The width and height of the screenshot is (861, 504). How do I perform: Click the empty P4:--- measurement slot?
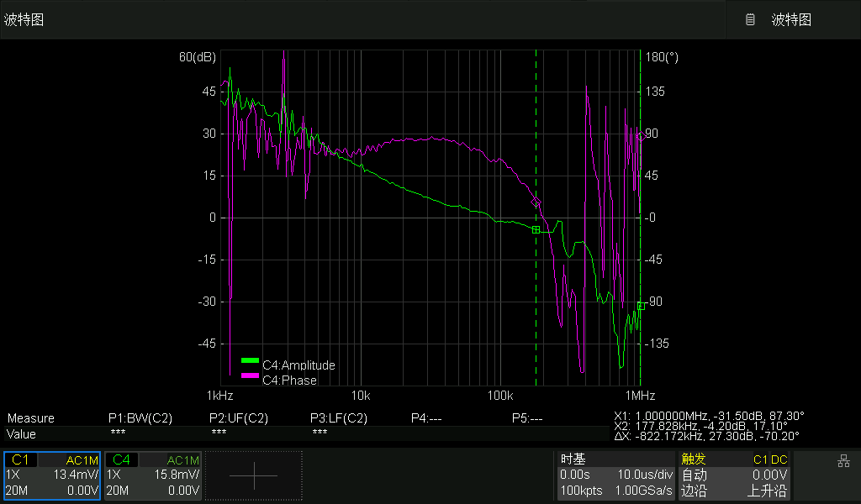click(x=426, y=418)
